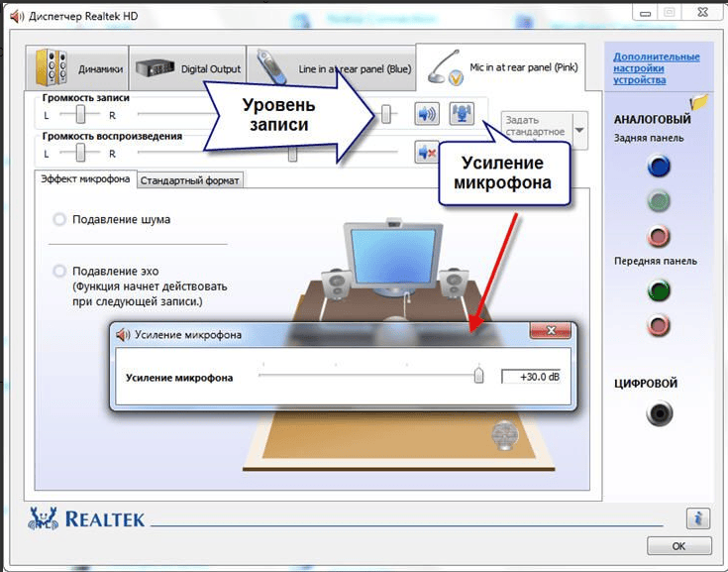
Task: Click the Усиление микрофона boost slider handle
Action: (478, 375)
